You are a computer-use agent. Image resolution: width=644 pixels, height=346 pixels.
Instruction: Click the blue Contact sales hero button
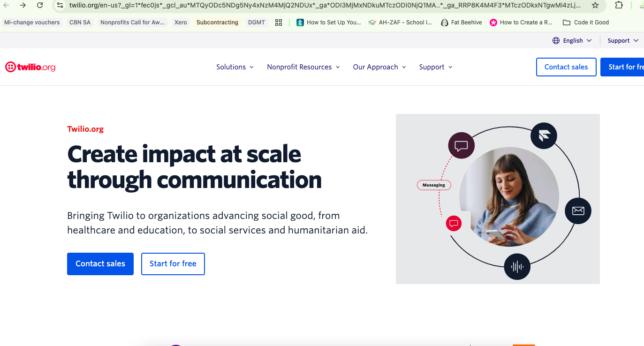tap(100, 264)
